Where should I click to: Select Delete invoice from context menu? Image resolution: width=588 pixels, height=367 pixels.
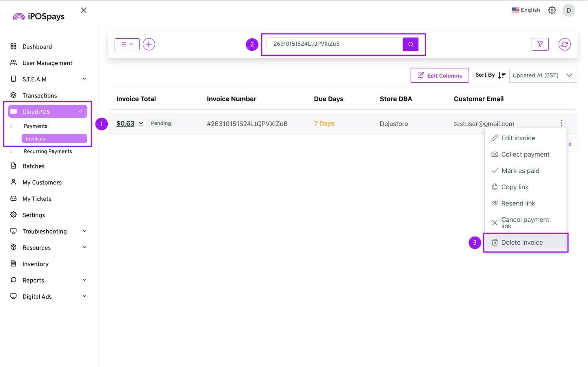point(522,242)
